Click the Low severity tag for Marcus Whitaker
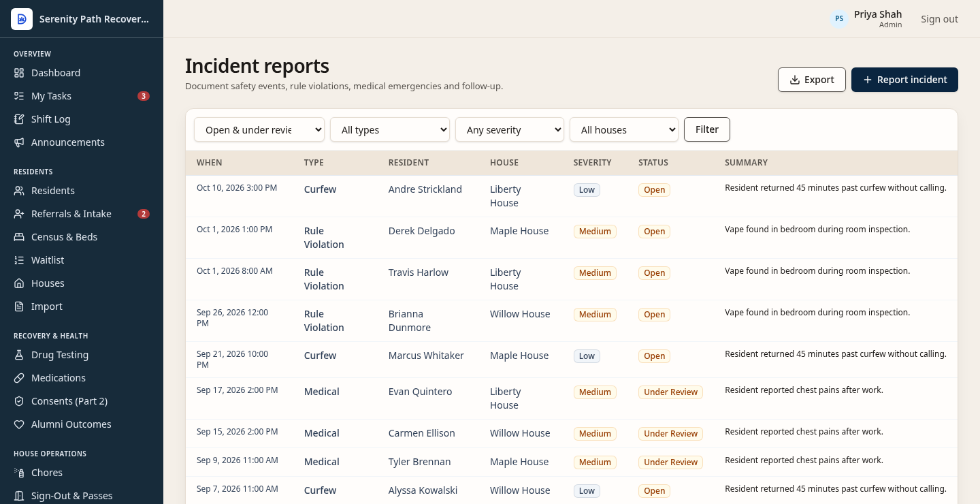The height and width of the screenshot is (504, 980). pyautogui.click(x=587, y=356)
